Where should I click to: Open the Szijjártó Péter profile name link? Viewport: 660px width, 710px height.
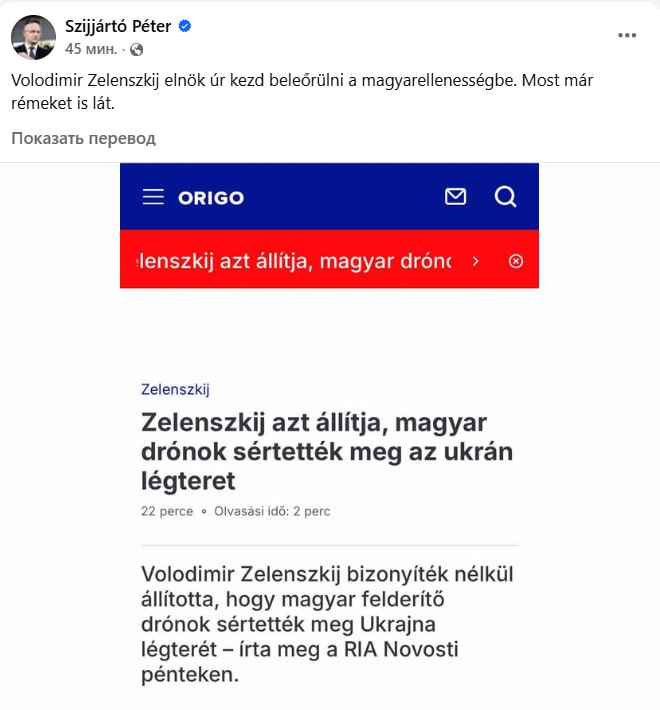coord(118,26)
